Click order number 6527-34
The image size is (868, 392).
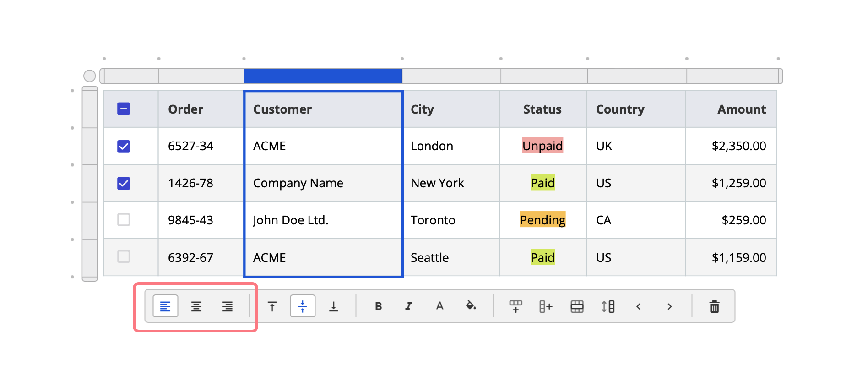(x=190, y=146)
